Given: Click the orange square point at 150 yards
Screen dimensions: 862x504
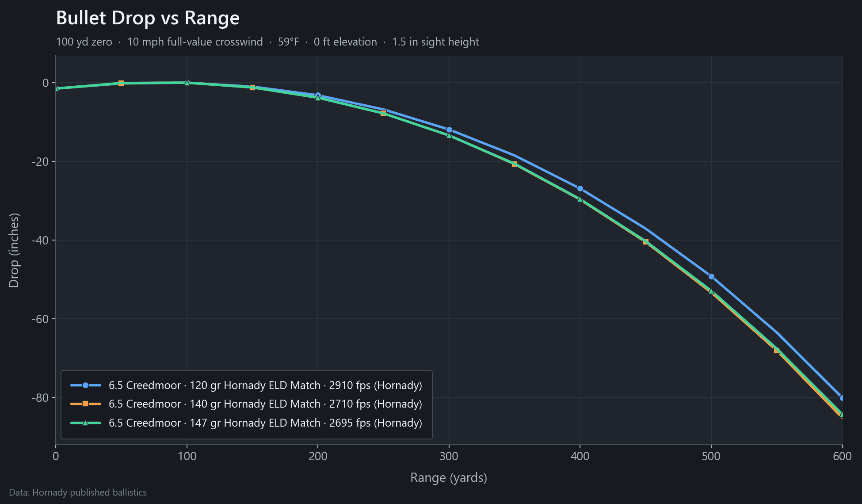Looking at the screenshot, I should [x=252, y=88].
